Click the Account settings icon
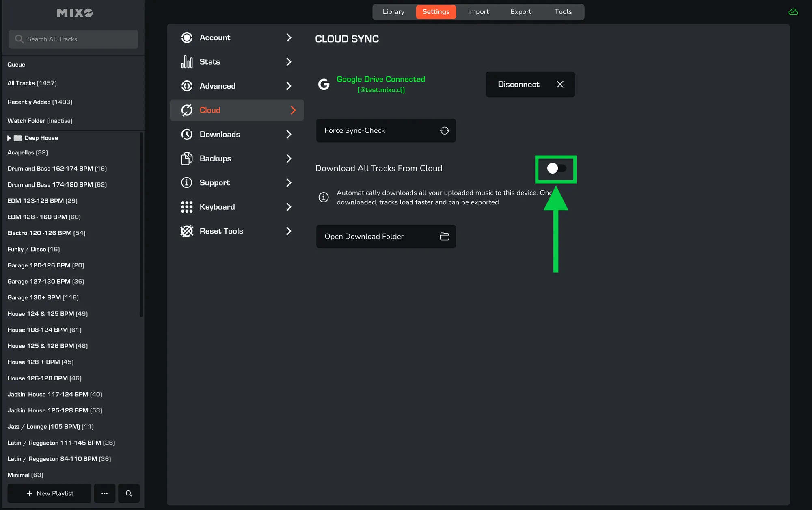Viewport: 812px width, 510px height. click(186, 37)
